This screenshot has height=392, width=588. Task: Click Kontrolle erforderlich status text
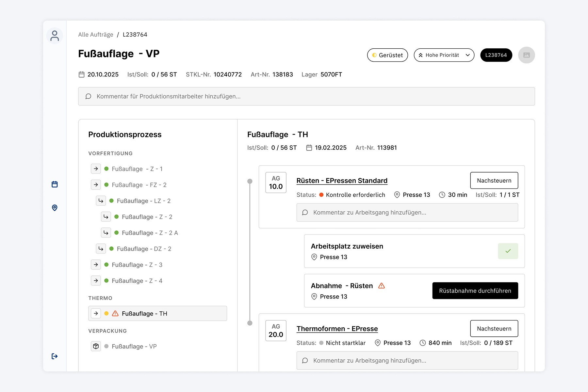coord(355,195)
